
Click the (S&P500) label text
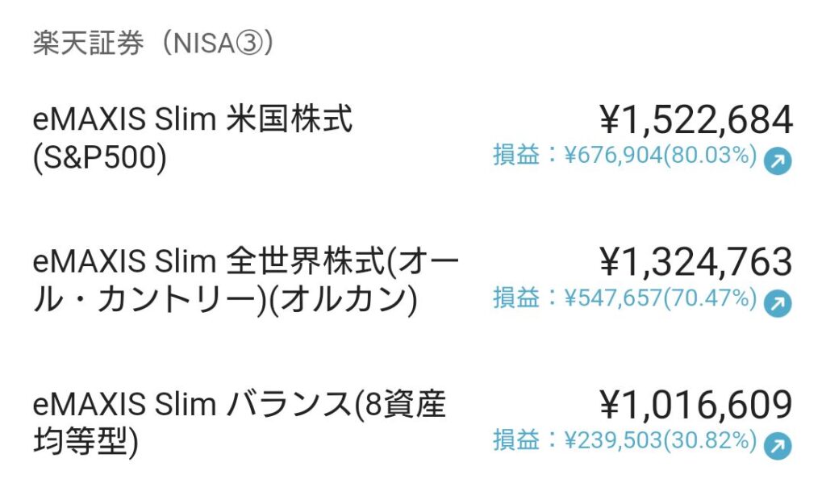tap(99, 157)
